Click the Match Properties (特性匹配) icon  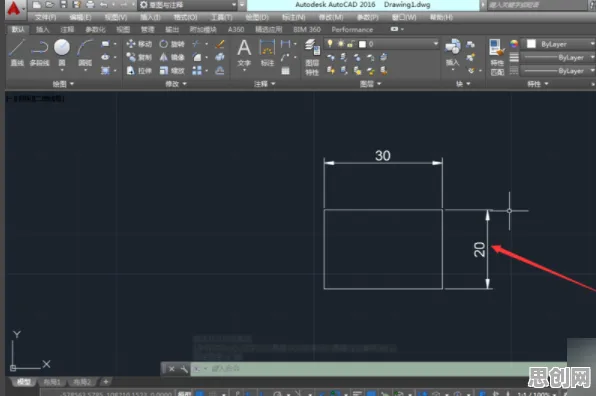pos(497,57)
